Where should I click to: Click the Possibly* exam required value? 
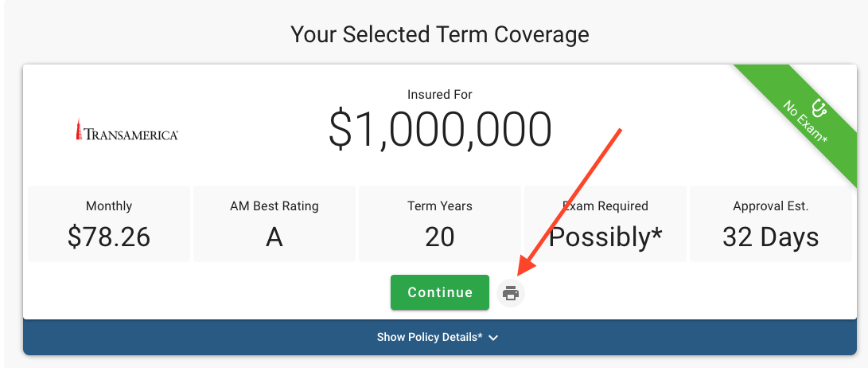point(605,237)
